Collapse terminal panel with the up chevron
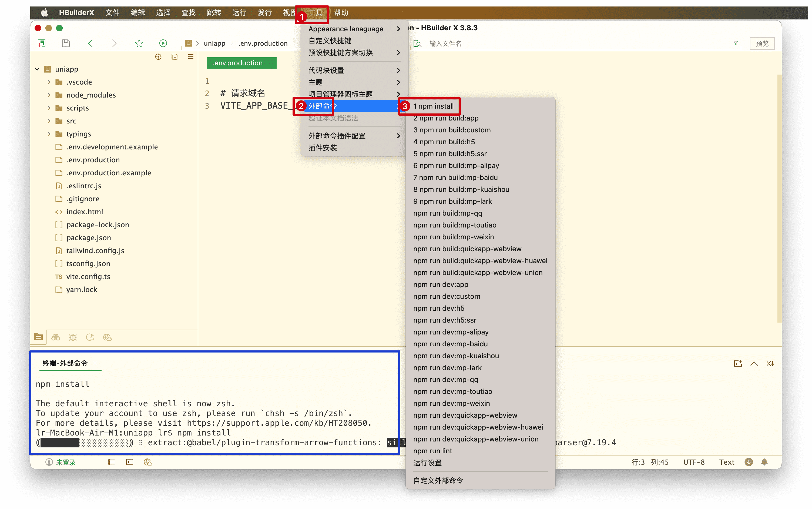Viewport: 812px width, 509px height. (754, 364)
